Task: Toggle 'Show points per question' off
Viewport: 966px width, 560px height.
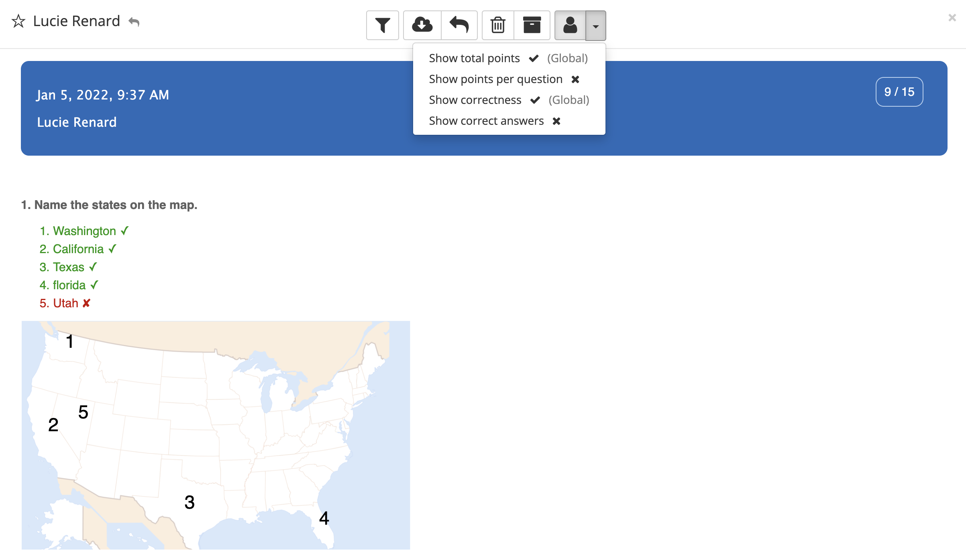Action: pos(576,79)
